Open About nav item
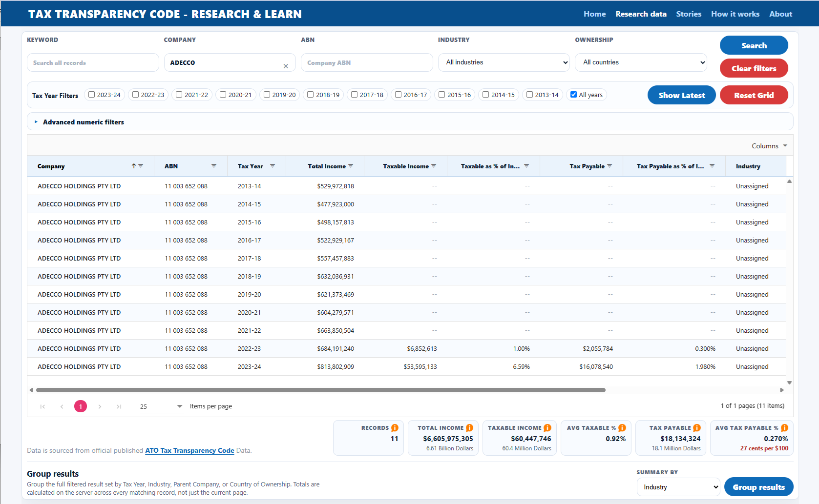The image size is (819, 504). [780, 14]
